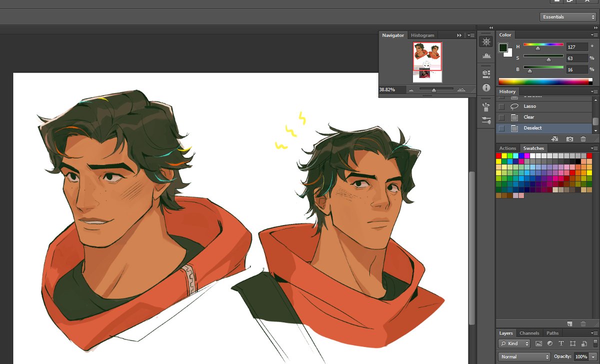Click the Opacity field showing 100%

pyautogui.click(x=581, y=356)
